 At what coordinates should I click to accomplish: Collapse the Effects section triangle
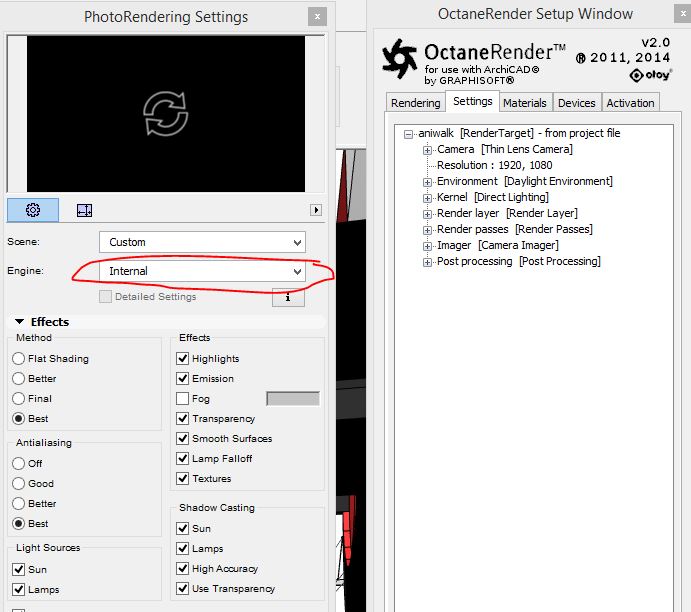point(19,322)
